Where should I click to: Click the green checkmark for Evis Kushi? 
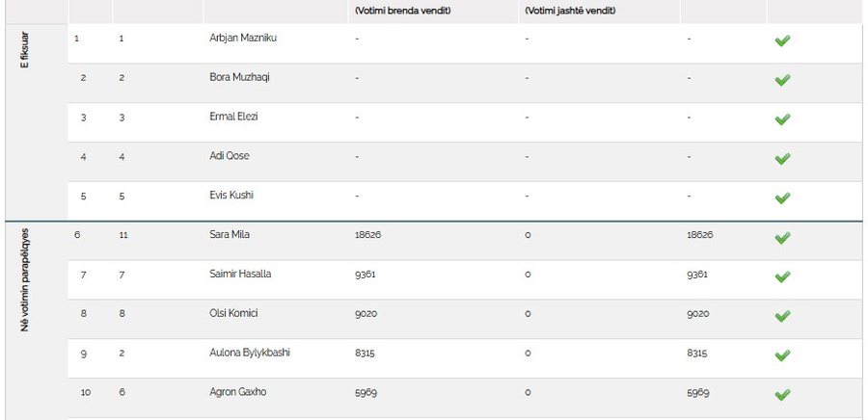782,197
